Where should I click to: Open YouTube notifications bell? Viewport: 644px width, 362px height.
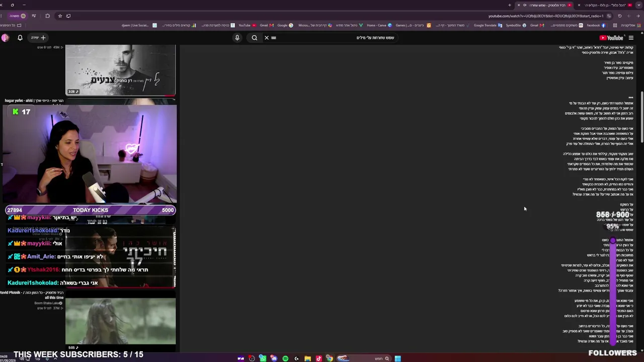pyautogui.click(x=20, y=38)
